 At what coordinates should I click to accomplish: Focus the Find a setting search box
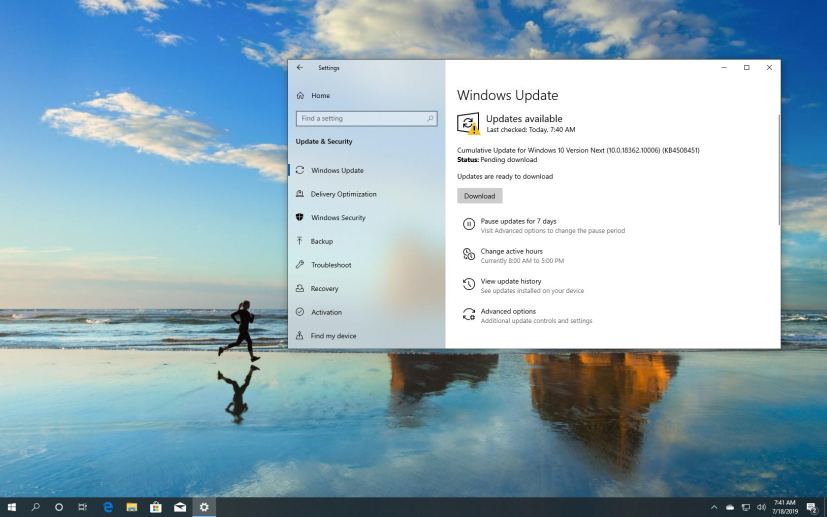tap(367, 119)
